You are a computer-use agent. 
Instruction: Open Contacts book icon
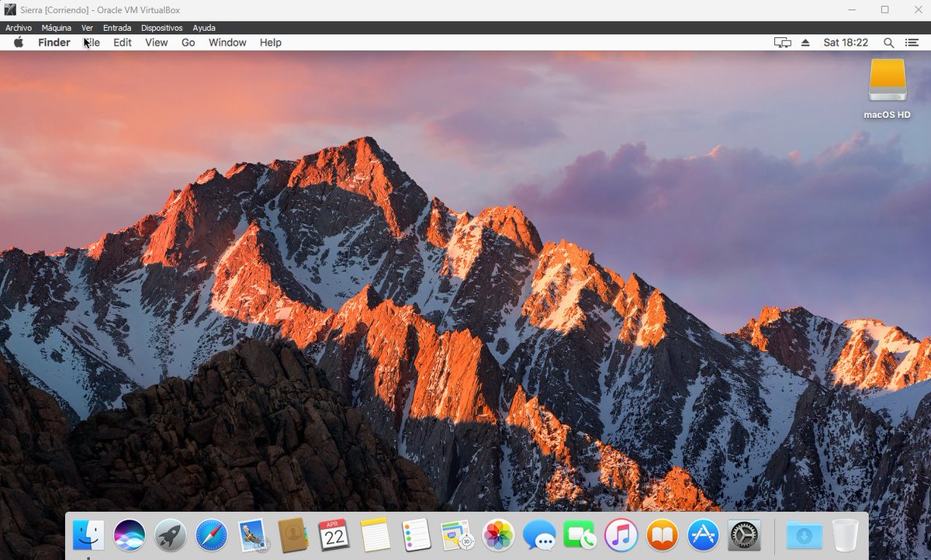click(x=293, y=535)
